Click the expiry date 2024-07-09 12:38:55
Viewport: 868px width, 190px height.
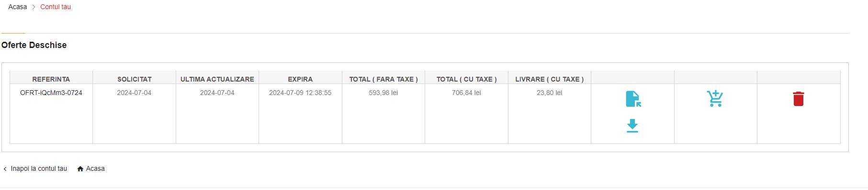(x=300, y=93)
